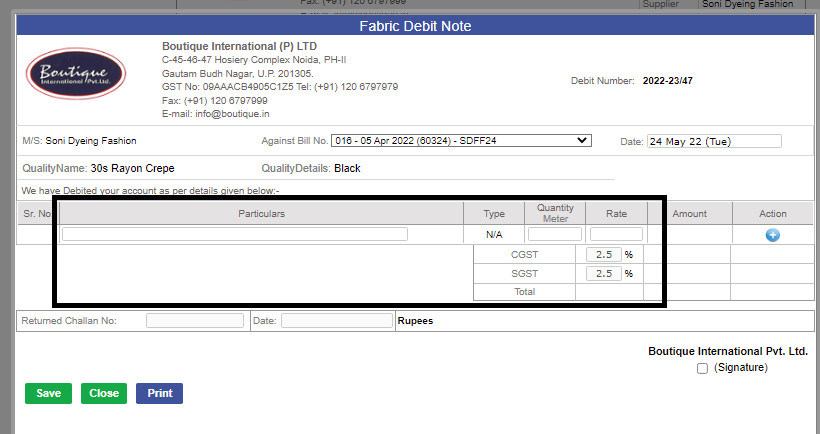The height and width of the screenshot is (434, 820).
Task: Edit the SGST percentage field
Action: pyautogui.click(x=603, y=273)
